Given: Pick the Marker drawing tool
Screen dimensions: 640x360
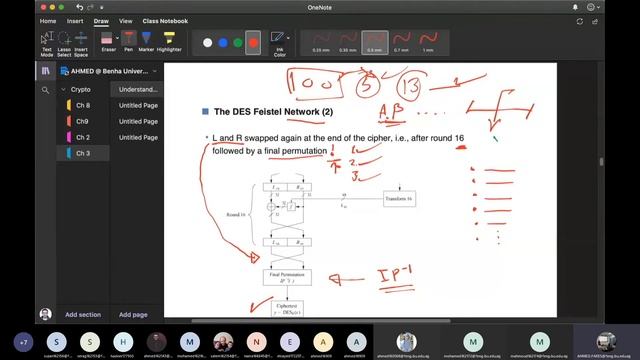Looking at the screenshot, I should point(146,42).
